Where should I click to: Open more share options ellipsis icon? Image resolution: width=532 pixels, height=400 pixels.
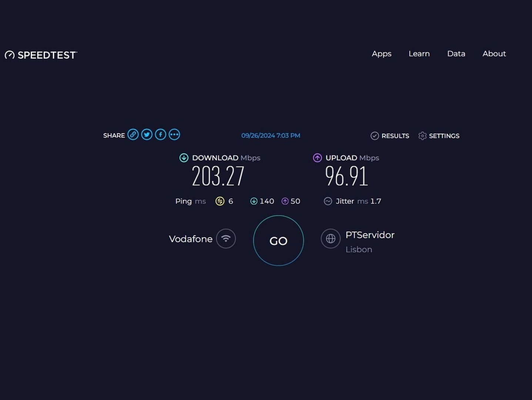(174, 134)
